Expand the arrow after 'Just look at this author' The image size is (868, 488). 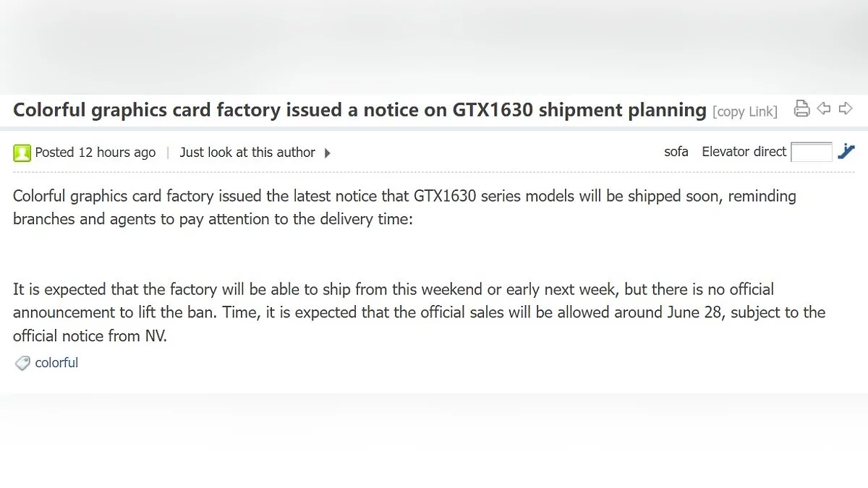pyautogui.click(x=328, y=153)
